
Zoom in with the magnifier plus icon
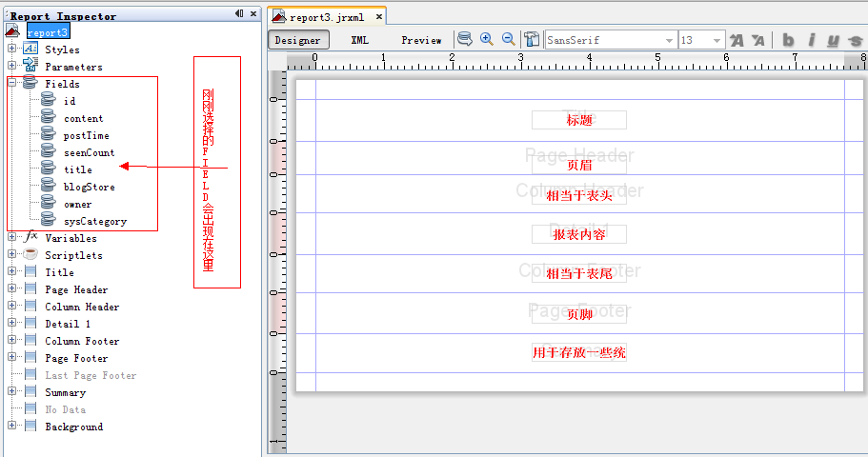[x=487, y=39]
